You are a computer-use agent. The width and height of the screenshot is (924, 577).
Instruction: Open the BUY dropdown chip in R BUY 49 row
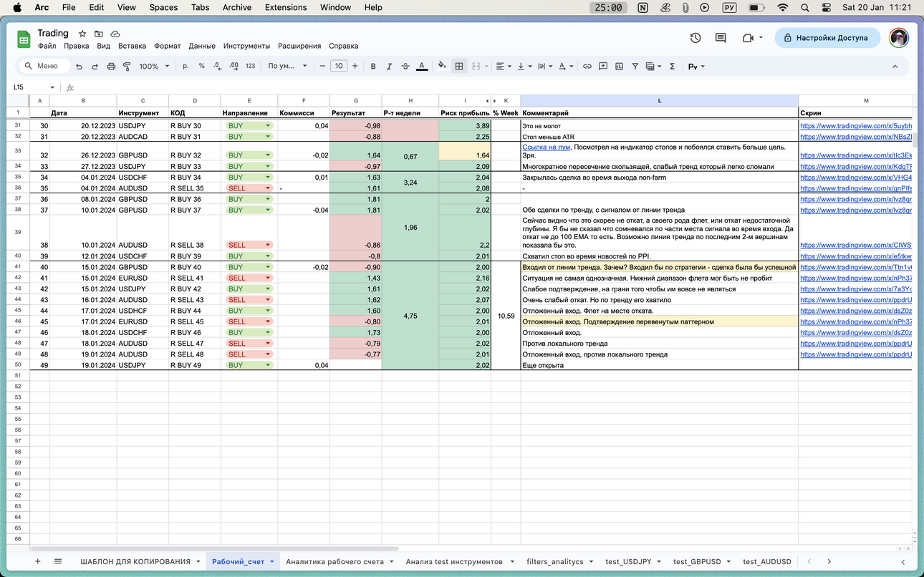pos(249,365)
